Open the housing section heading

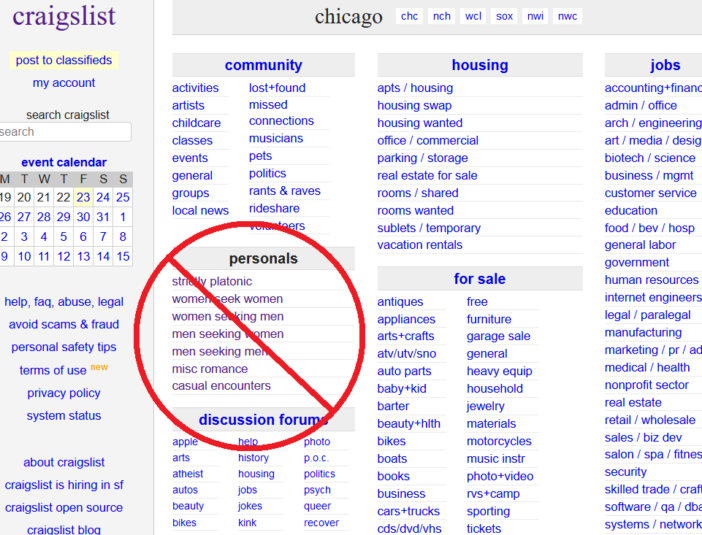pyautogui.click(x=479, y=65)
